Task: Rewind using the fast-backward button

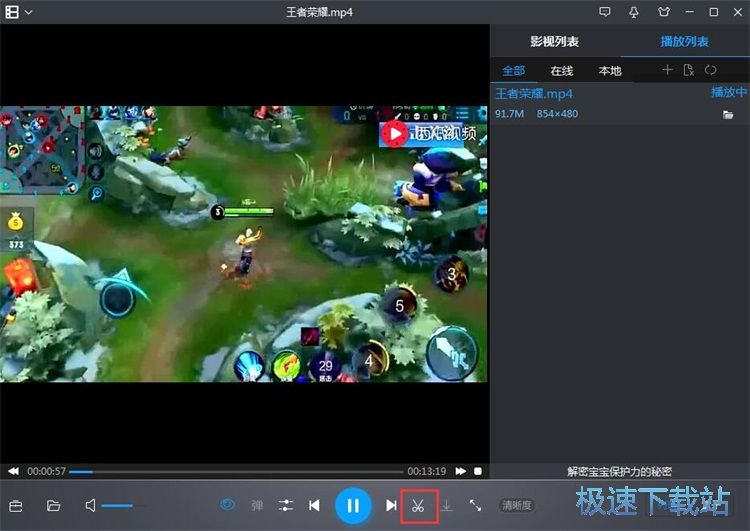Action: pyautogui.click(x=13, y=471)
